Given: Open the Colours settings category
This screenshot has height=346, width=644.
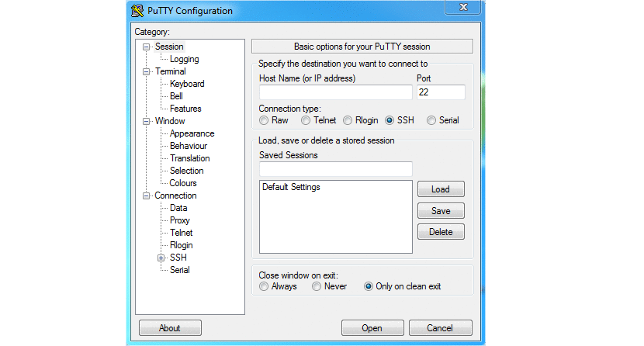Looking at the screenshot, I should (183, 183).
